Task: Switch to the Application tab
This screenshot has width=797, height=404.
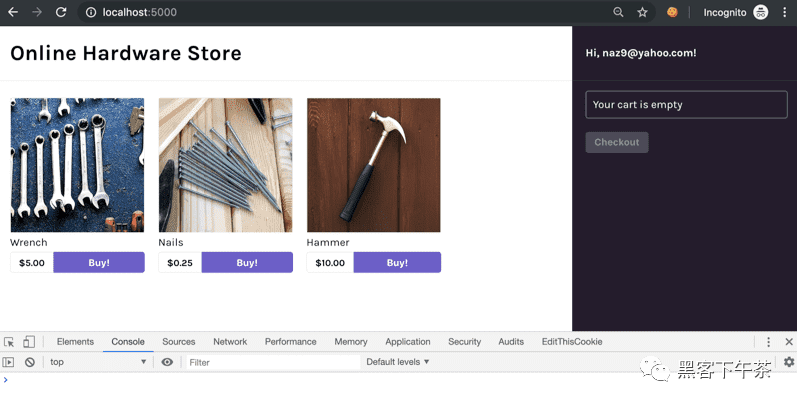Action: click(x=408, y=341)
